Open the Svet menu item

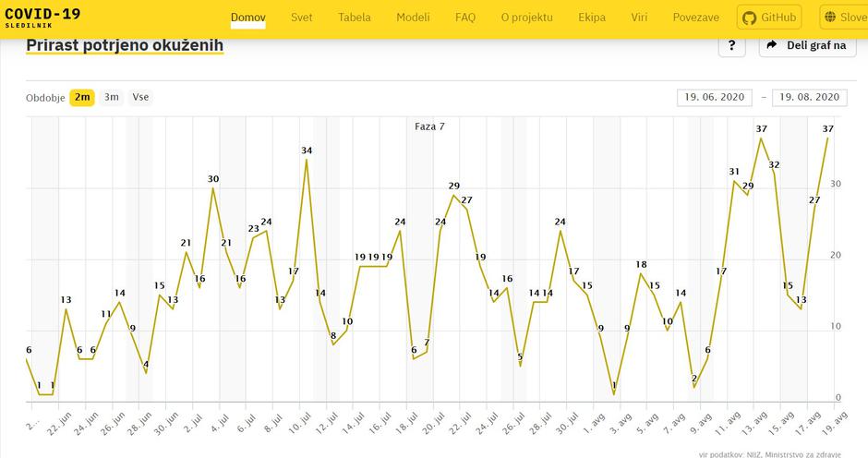pyautogui.click(x=301, y=18)
